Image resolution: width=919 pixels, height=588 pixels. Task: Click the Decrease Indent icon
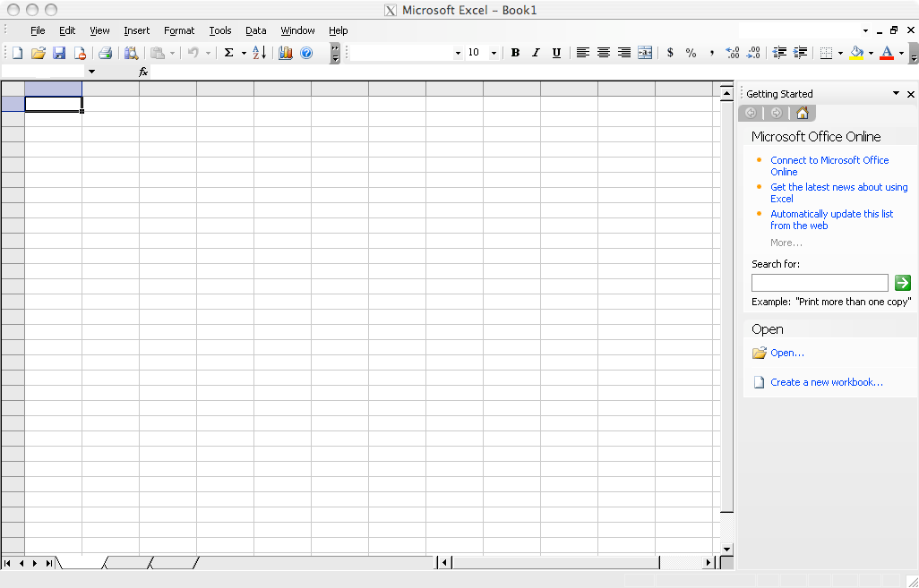[x=779, y=53]
